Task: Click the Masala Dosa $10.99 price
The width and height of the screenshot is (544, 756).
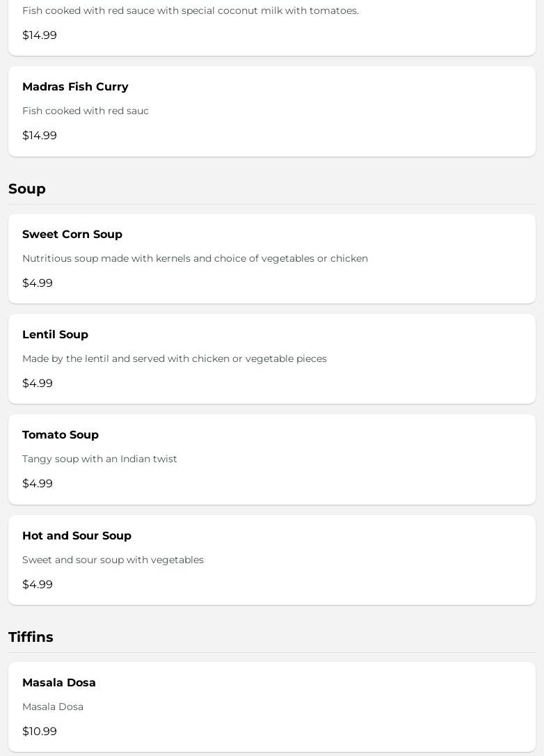Action: (40, 732)
